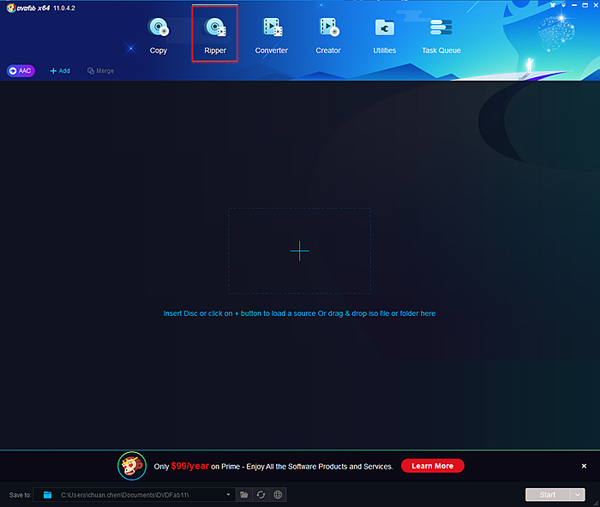
Task: Click the Insert Disc instruction text
Action: pyautogui.click(x=299, y=313)
